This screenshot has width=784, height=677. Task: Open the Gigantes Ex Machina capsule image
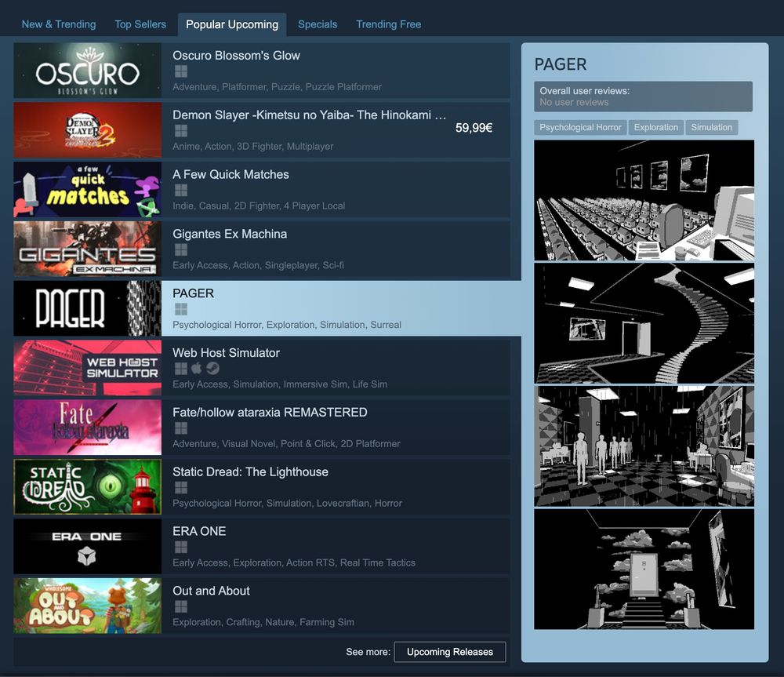pos(88,249)
